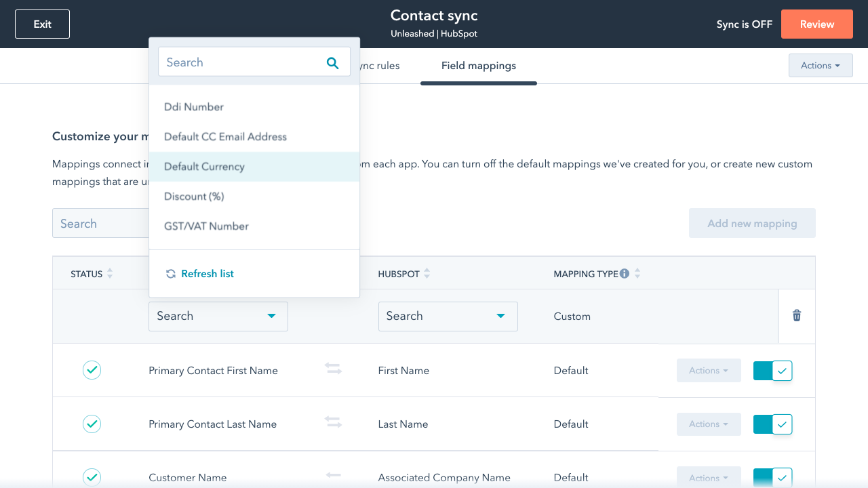Click the refresh icon beside Refresh list

coord(171,274)
